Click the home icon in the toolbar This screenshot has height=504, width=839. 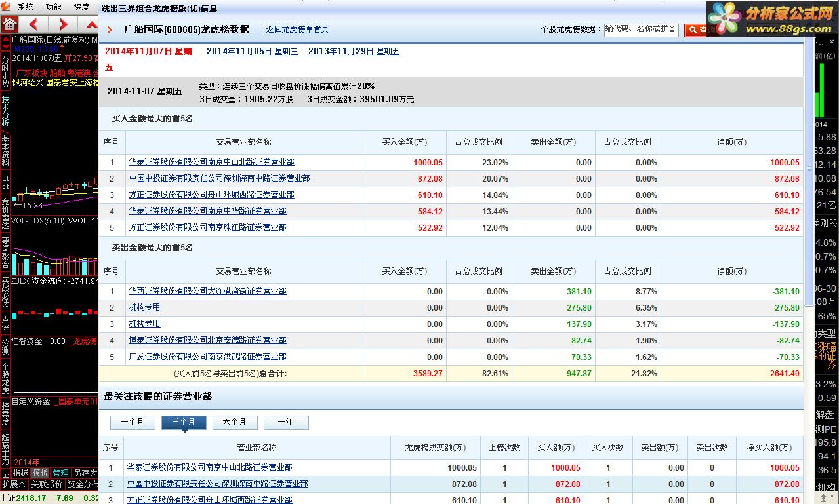pyautogui.click(x=9, y=25)
